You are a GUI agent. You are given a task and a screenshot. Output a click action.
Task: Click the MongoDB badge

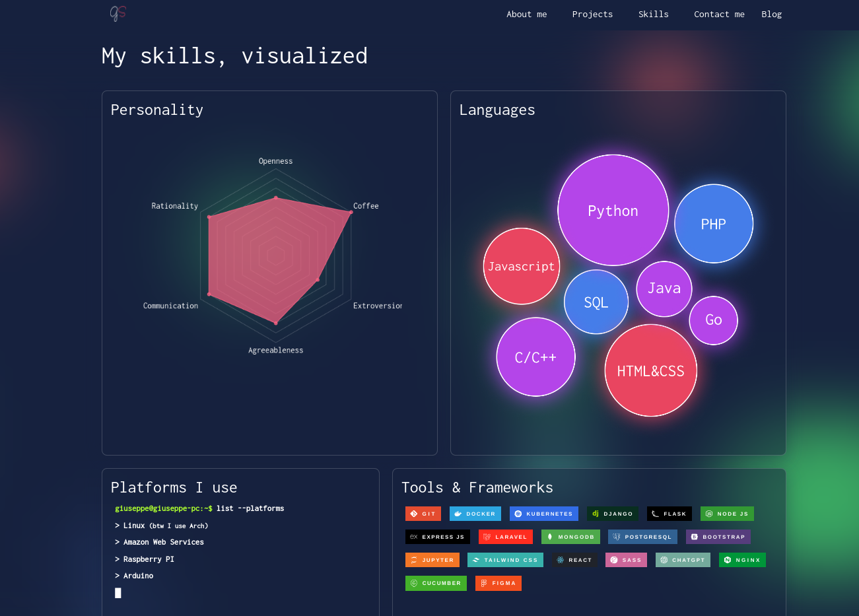[570, 537]
